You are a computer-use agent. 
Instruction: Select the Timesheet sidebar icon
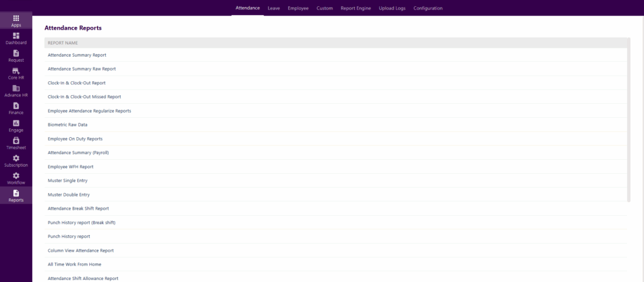[x=16, y=140]
